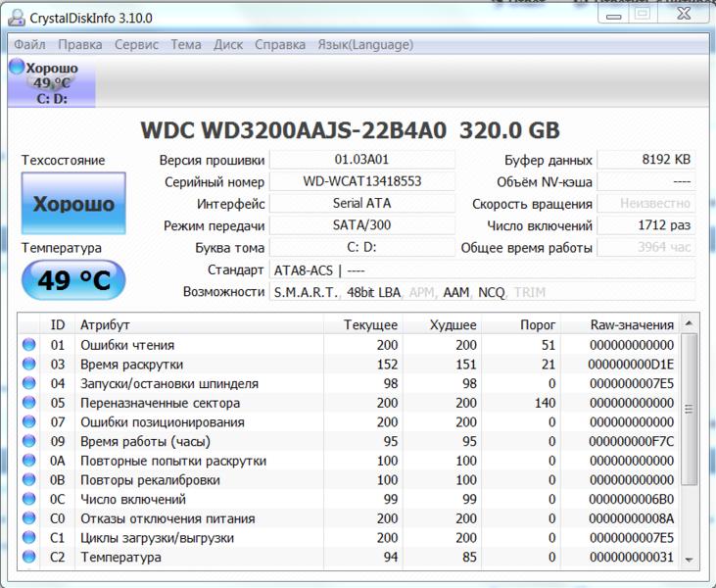The image size is (716, 588).
Task: Click the Raw-значения column header
Action: click(620, 324)
